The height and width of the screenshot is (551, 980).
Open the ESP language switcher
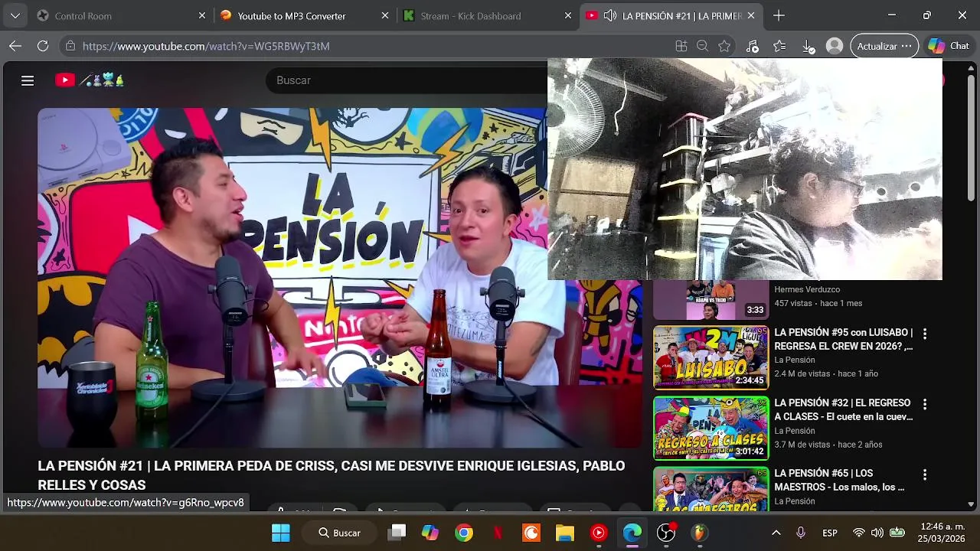[x=830, y=533]
